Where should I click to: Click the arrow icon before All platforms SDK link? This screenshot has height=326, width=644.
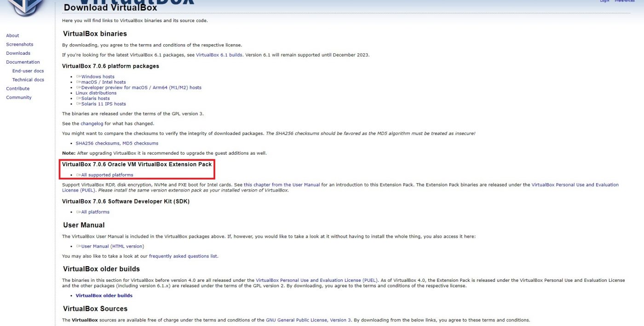pyautogui.click(x=78, y=212)
